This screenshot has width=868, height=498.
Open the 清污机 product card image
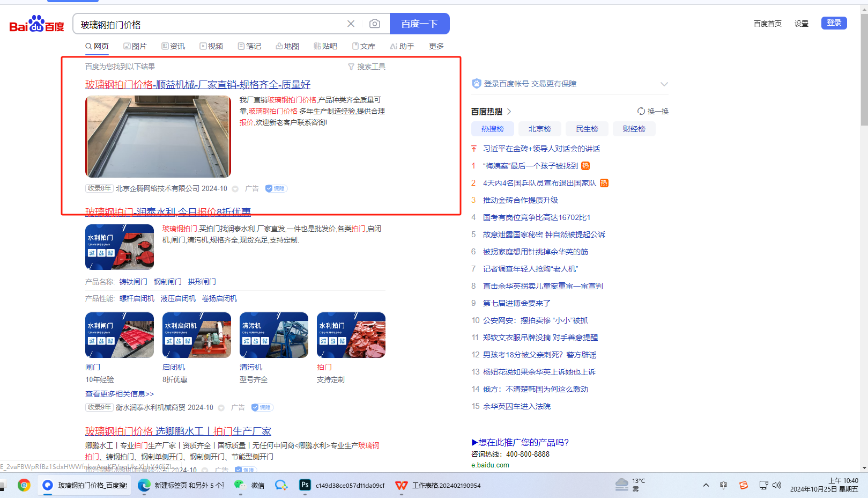click(274, 335)
